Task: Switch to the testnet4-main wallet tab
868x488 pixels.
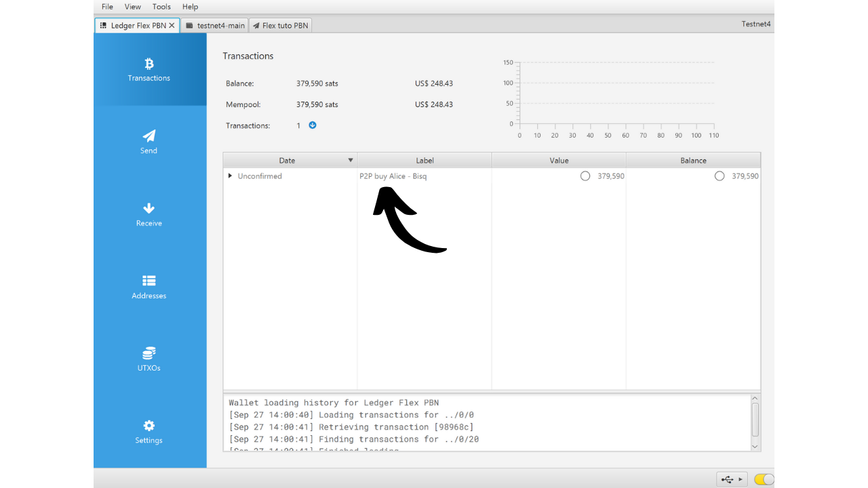Action: pos(214,26)
